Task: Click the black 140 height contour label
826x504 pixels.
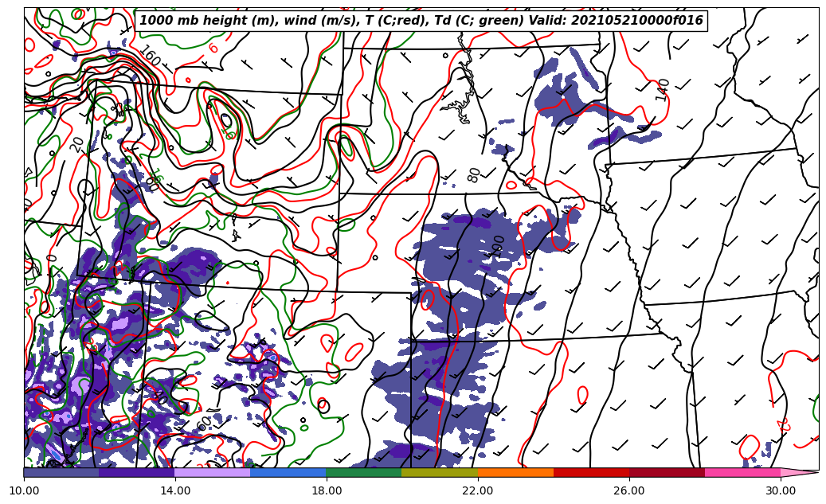Action: (663, 89)
